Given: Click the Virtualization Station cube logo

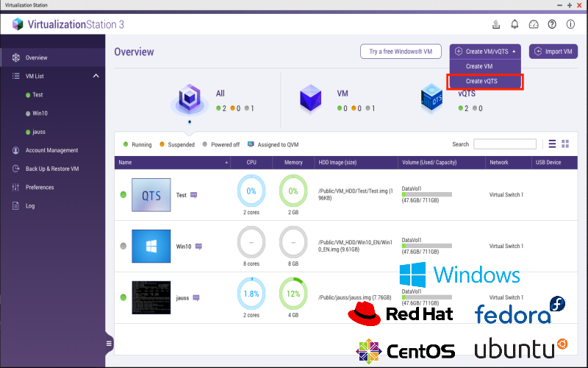Looking at the screenshot, I should pos(17,24).
